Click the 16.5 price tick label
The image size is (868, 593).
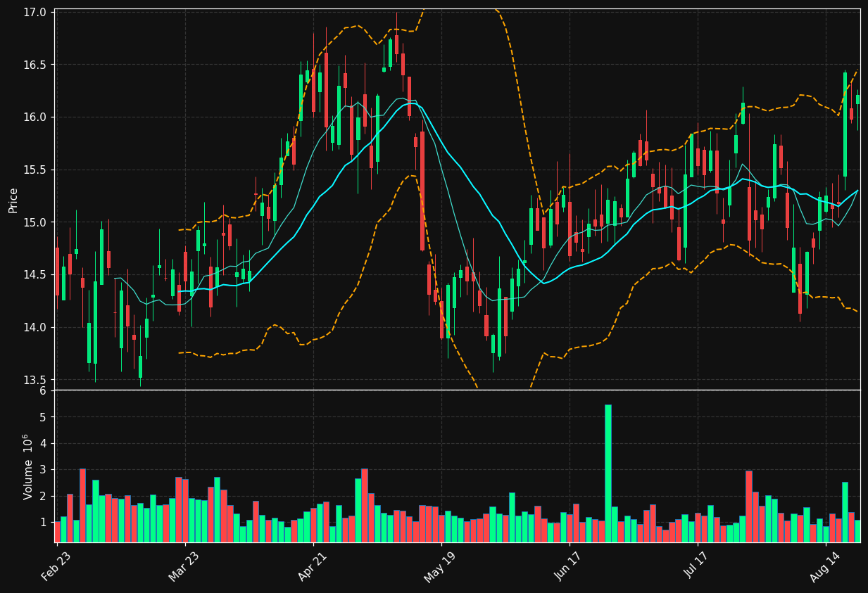click(x=36, y=65)
